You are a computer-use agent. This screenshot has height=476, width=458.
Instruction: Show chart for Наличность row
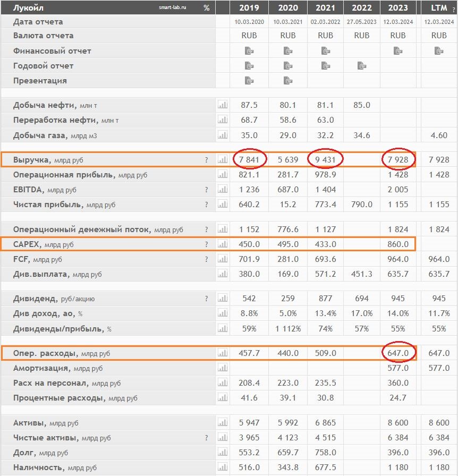point(223,467)
